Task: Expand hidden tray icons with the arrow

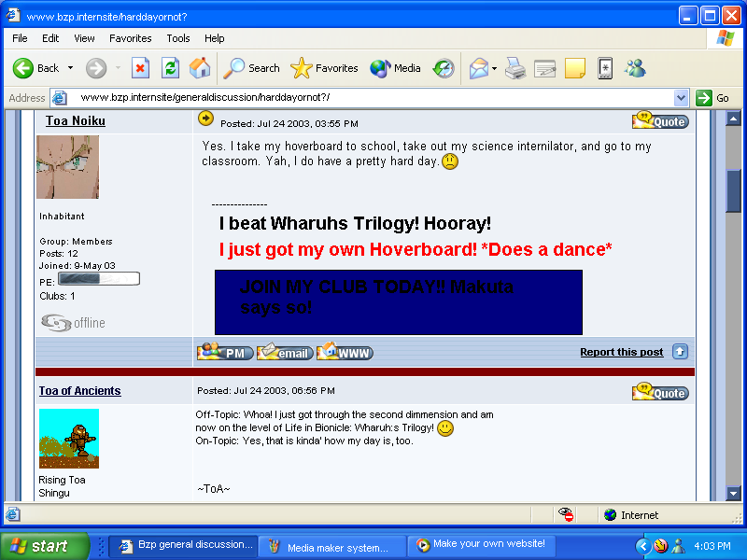Action: point(643,546)
